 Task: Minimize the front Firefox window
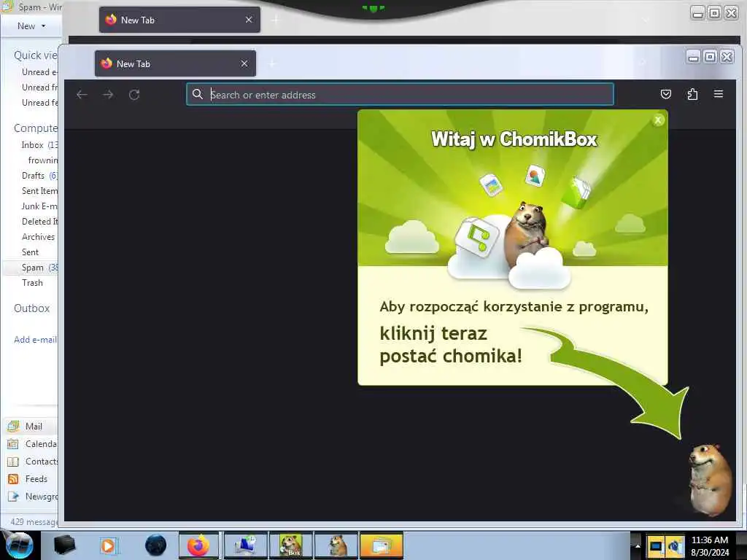tap(694, 57)
